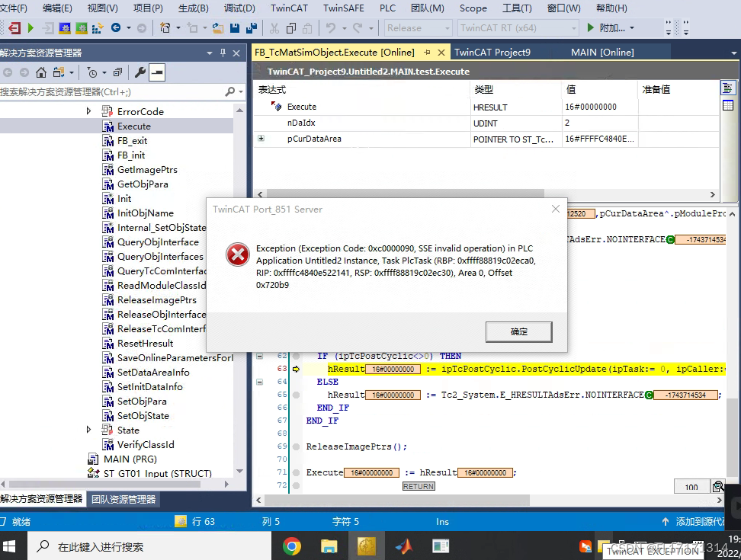The width and height of the screenshot is (741, 560).
Task: Open the PLC menu
Action: click(x=387, y=8)
